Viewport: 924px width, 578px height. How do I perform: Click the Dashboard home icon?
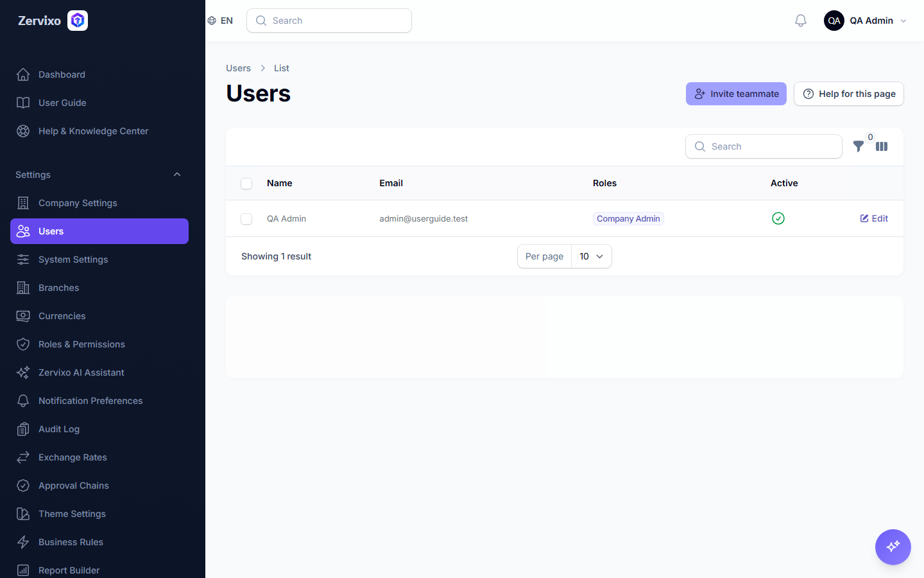(x=23, y=74)
